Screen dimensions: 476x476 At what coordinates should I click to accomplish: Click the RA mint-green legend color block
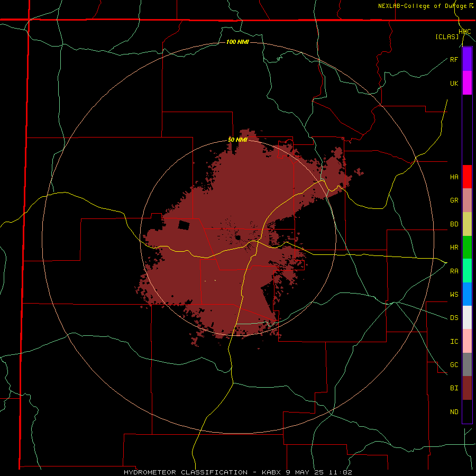pos(467,271)
